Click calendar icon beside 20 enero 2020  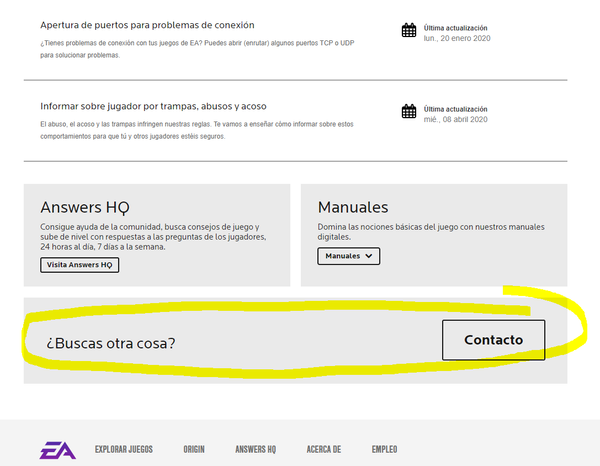pos(409,30)
